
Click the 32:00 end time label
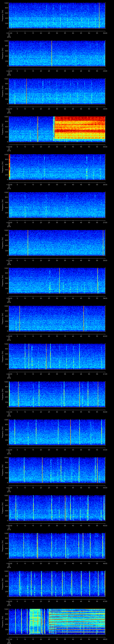pyautogui.click(x=105, y=33)
